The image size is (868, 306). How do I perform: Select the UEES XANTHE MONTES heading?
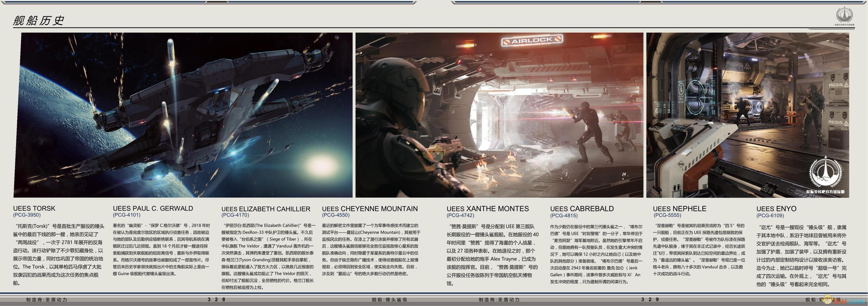point(488,209)
